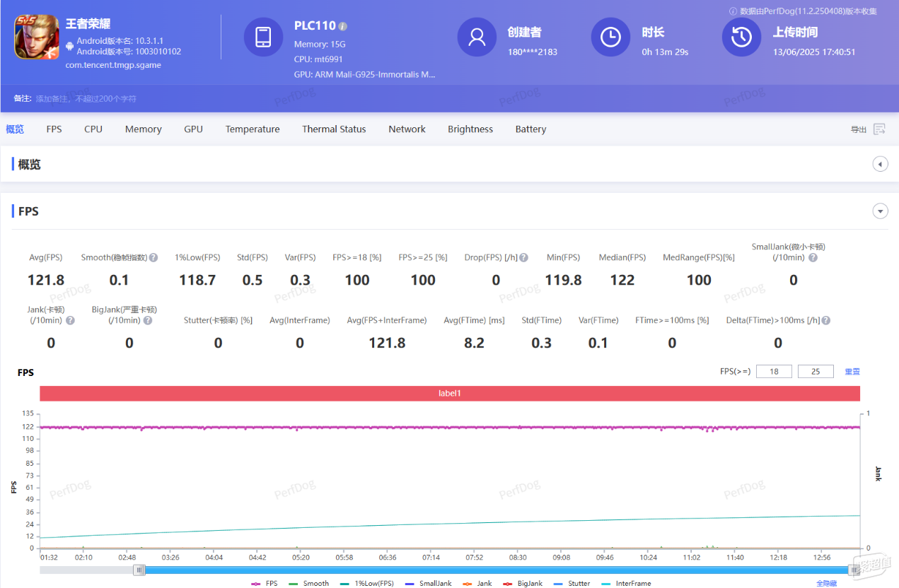Click the Min(FPS) value 119.8
The image size is (899, 588).
click(x=563, y=280)
